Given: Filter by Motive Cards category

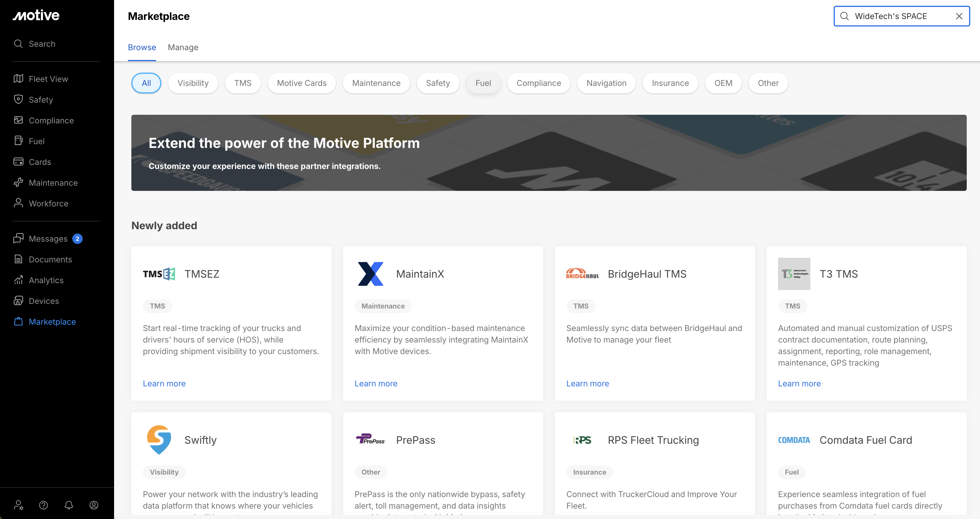Looking at the screenshot, I should pos(302,83).
